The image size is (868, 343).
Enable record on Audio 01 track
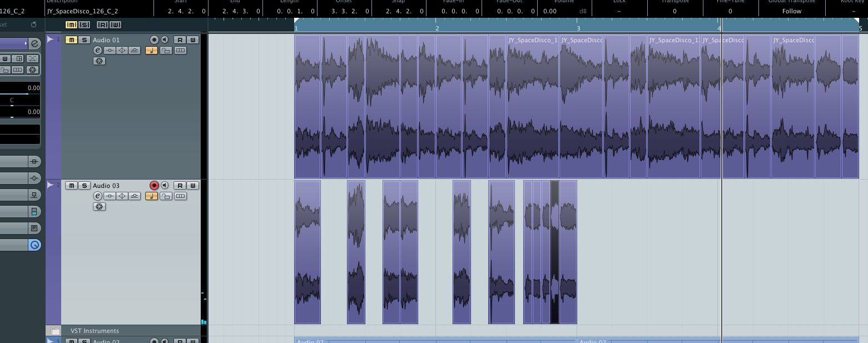(154, 39)
